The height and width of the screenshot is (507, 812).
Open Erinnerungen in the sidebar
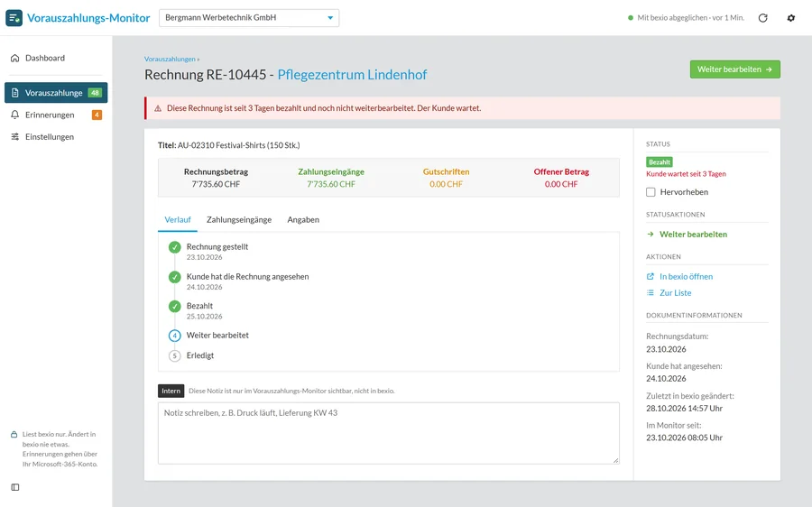56,115
